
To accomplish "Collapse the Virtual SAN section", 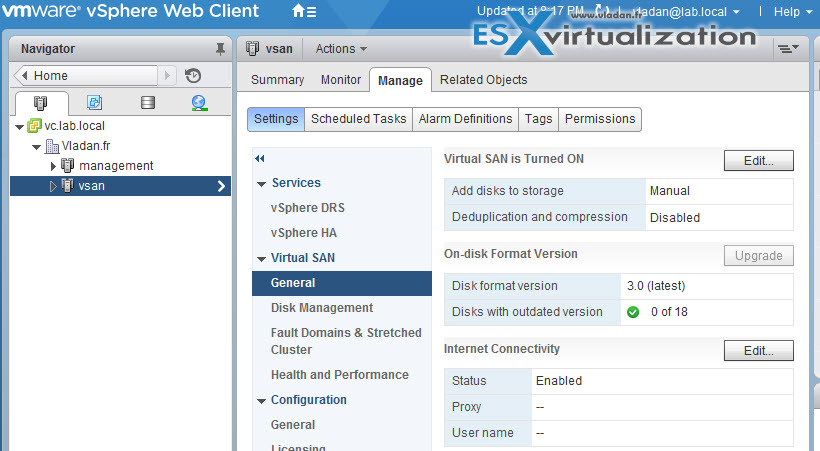I will pos(261,259).
